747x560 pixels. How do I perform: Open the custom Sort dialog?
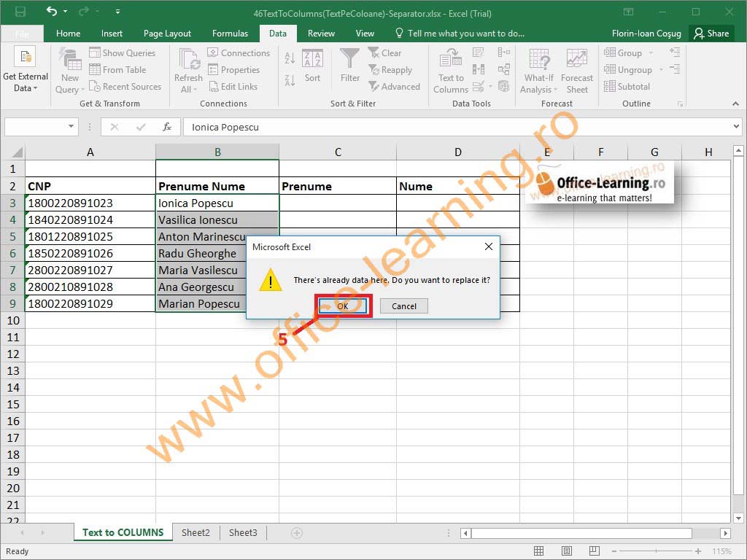tap(312, 66)
